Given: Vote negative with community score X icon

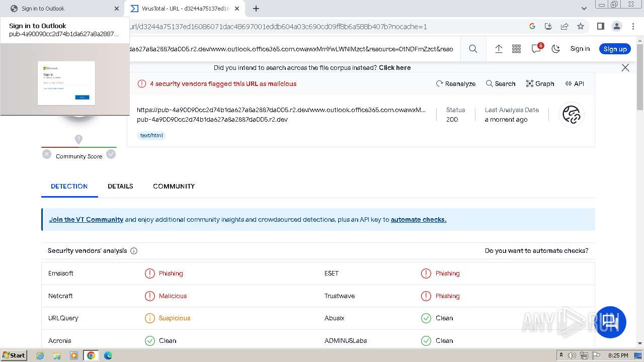Looking at the screenshot, I should point(47,154).
